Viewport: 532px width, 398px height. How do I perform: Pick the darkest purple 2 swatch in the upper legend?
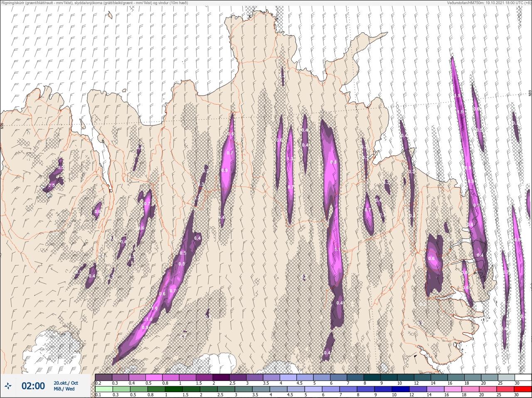(x=221, y=377)
